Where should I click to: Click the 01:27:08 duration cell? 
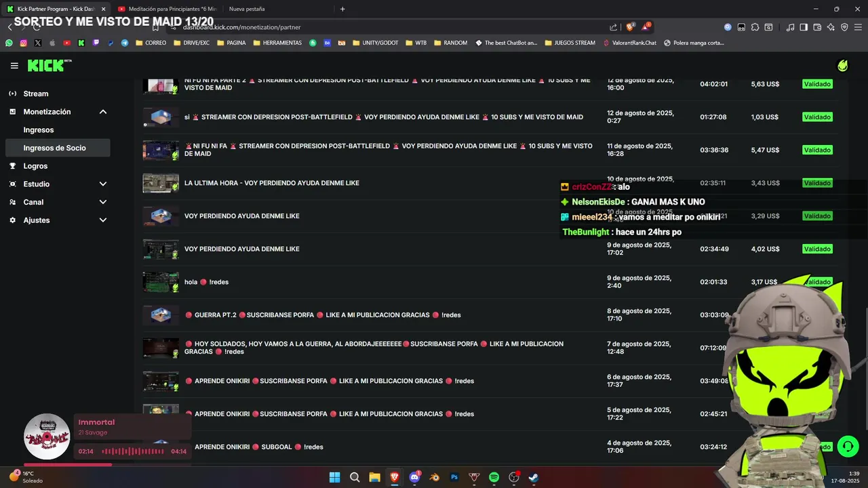pyautogui.click(x=713, y=117)
